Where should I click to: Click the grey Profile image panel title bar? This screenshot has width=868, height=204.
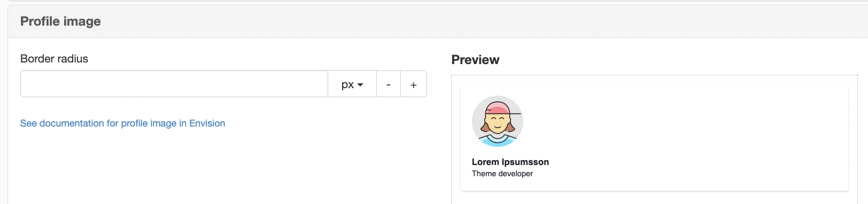point(438,22)
